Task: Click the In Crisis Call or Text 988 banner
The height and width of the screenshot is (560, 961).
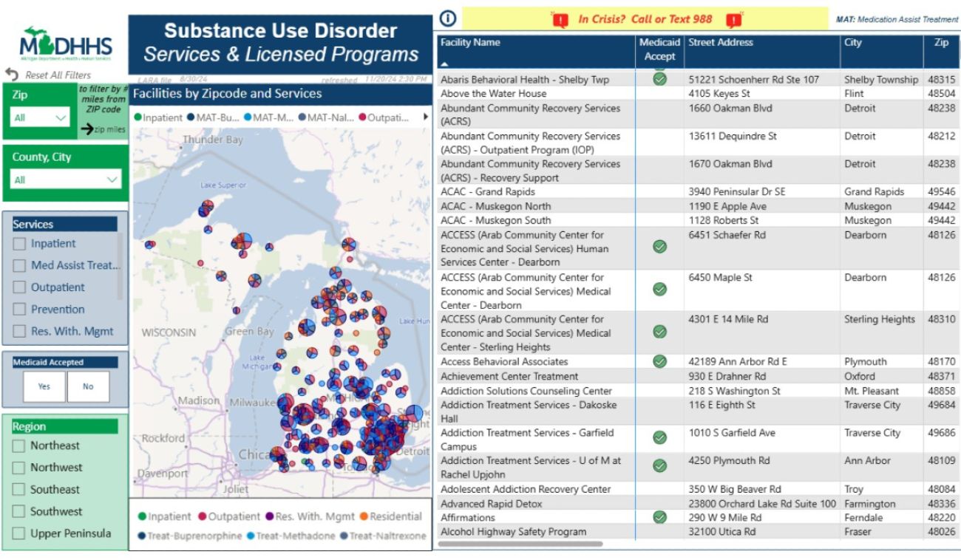Action: coord(645,19)
